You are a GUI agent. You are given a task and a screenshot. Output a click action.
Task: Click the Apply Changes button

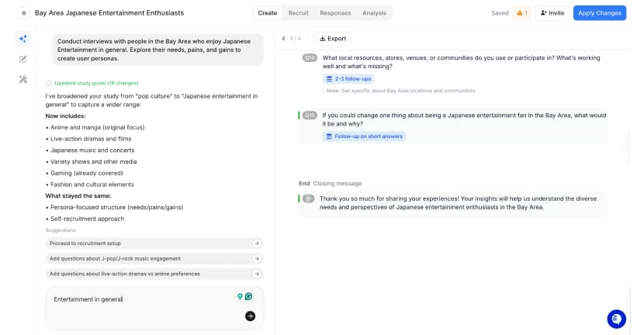click(599, 13)
